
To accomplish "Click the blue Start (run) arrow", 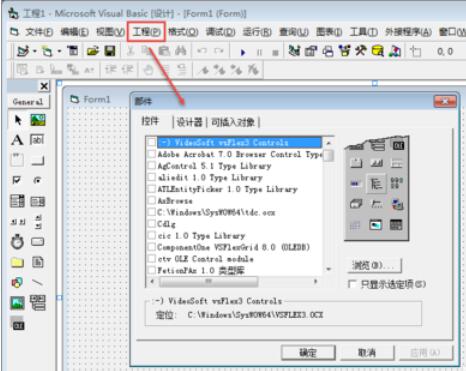I will [243, 52].
